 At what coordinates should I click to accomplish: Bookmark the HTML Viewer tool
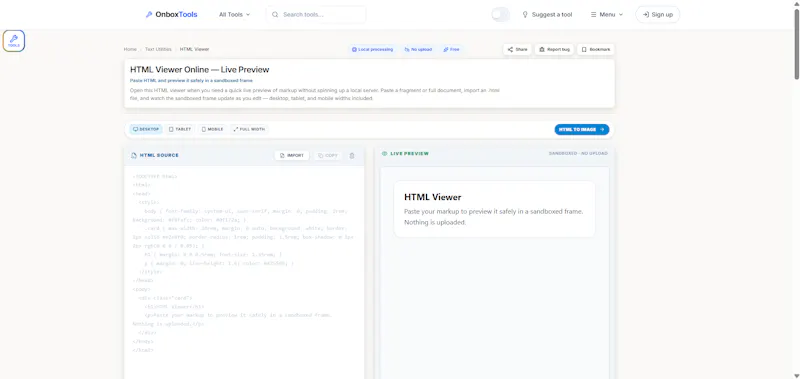(x=596, y=49)
